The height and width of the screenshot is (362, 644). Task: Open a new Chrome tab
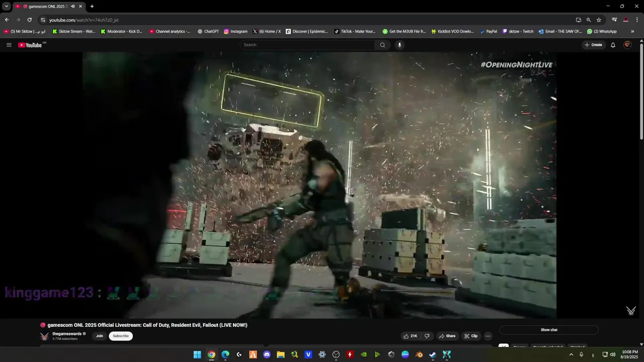[92, 7]
